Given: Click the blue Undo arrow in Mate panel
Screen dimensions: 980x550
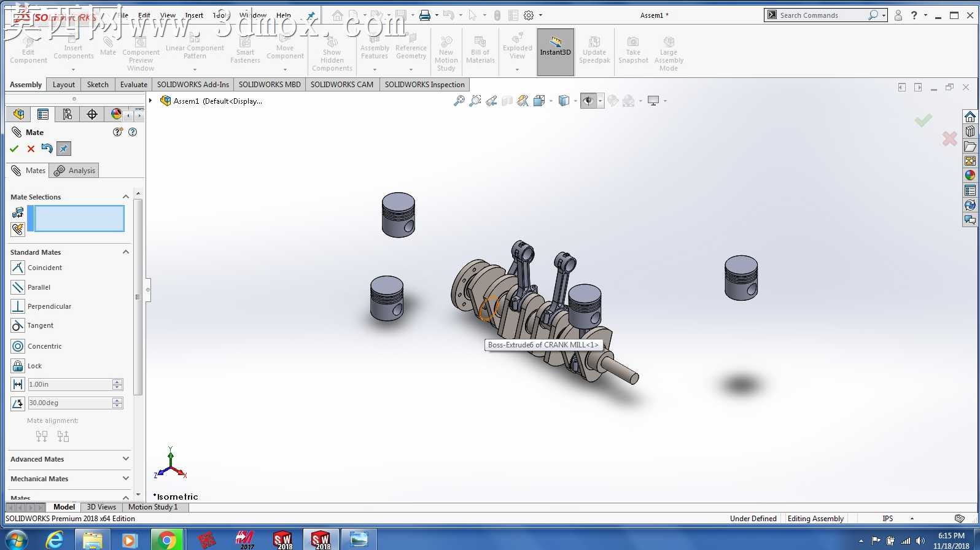Looking at the screenshot, I should coord(47,148).
